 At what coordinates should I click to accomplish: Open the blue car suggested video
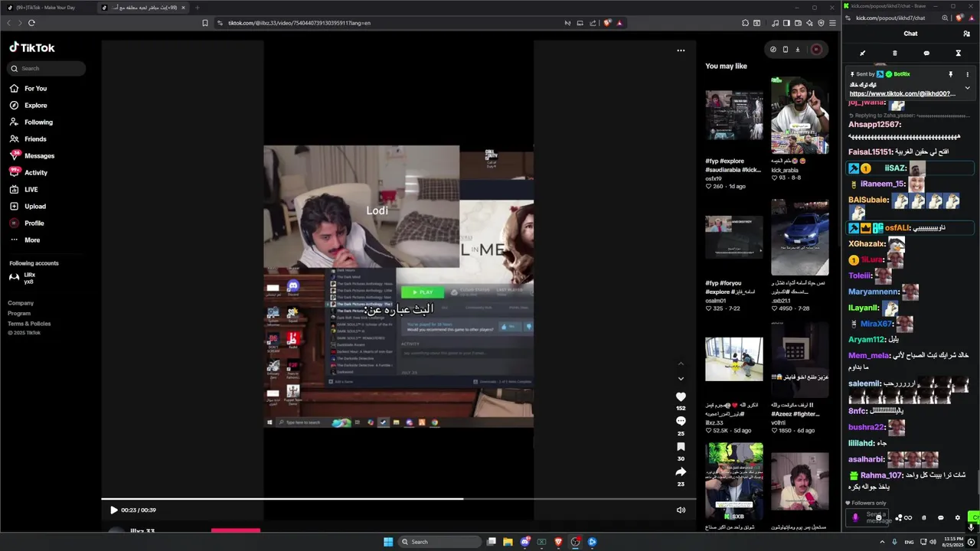(799, 237)
